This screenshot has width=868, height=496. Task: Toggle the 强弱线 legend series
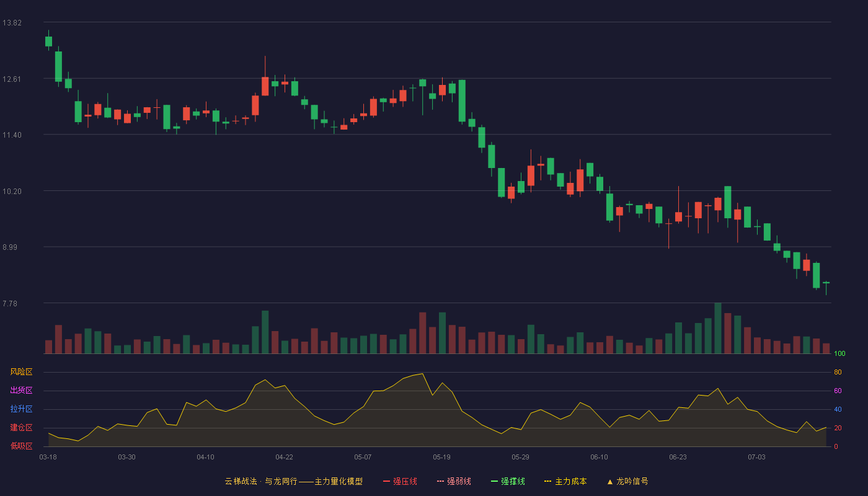[x=454, y=481]
